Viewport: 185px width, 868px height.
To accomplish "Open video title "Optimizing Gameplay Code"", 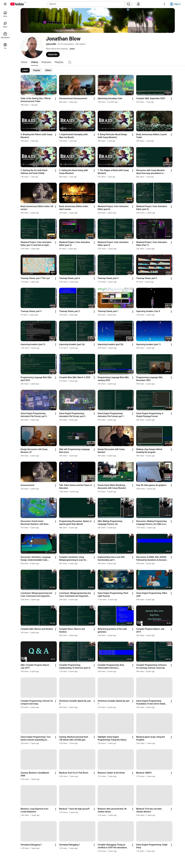I will click(x=110, y=99).
